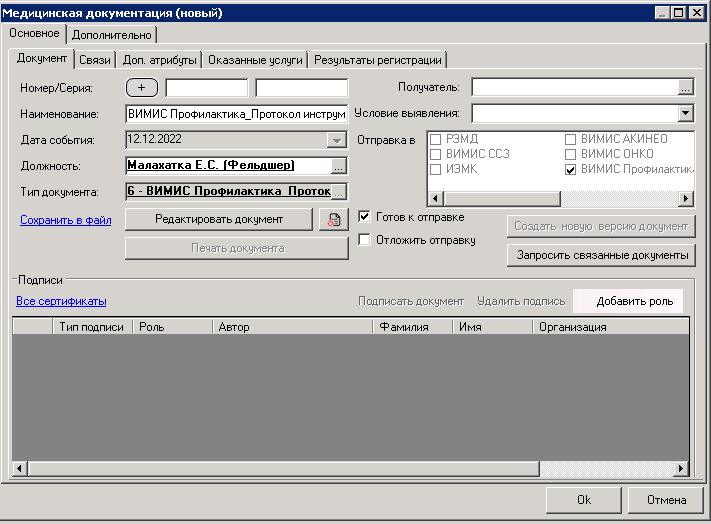Click into the Наименование text field
The image size is (711, 524).
[x=236, y=114]
